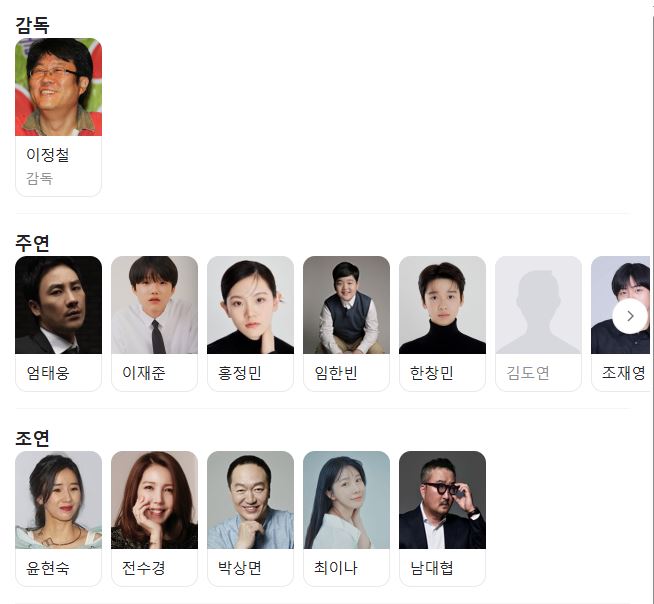654x604 pixels.
Task: Open the 김도연 name text
Action: pos(527,373)
